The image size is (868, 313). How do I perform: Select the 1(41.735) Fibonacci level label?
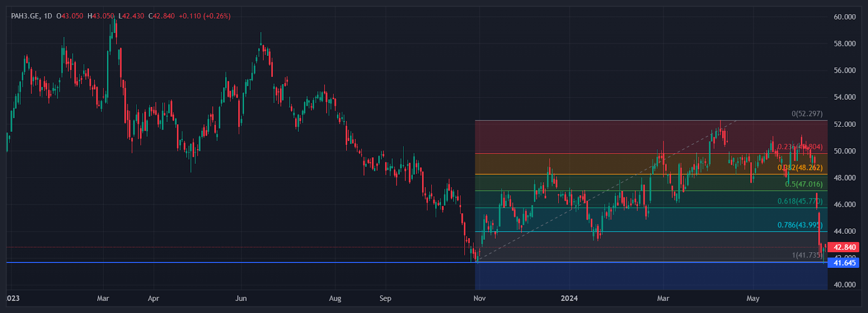pyautogui.click(x=807, y=255)
